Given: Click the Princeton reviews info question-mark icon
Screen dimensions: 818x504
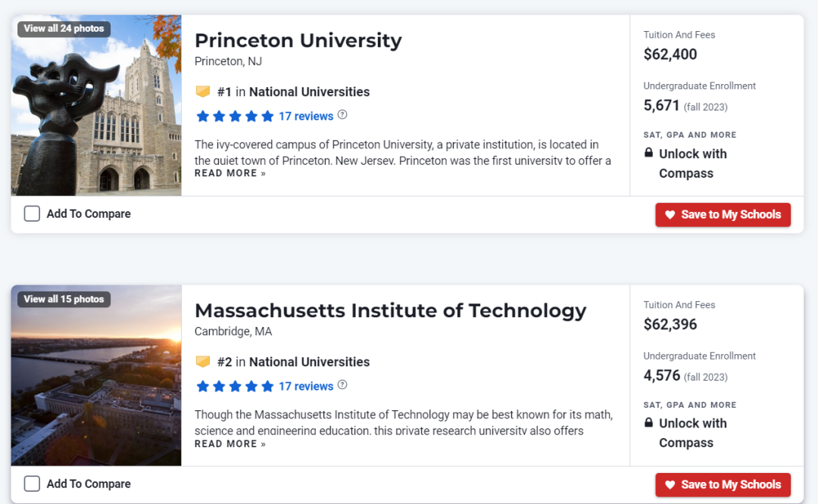Looking at the screenshot, I should point(342,115).
